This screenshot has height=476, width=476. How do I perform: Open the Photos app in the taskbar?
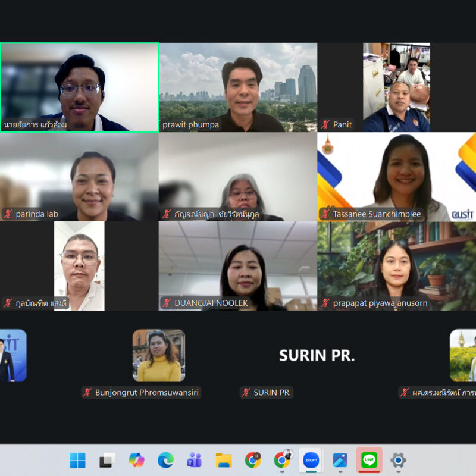(x=340, y=460)
